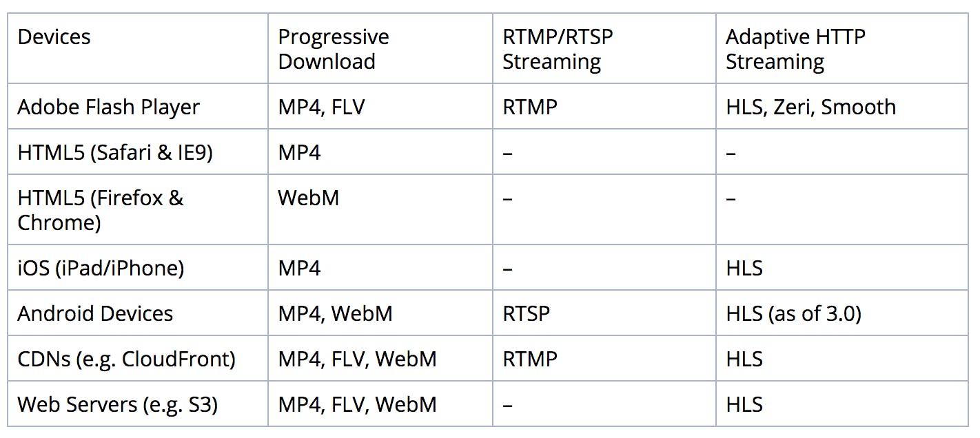Click the MP4, FLV cell for Flash
980x438 pixels.
[380, 107]
